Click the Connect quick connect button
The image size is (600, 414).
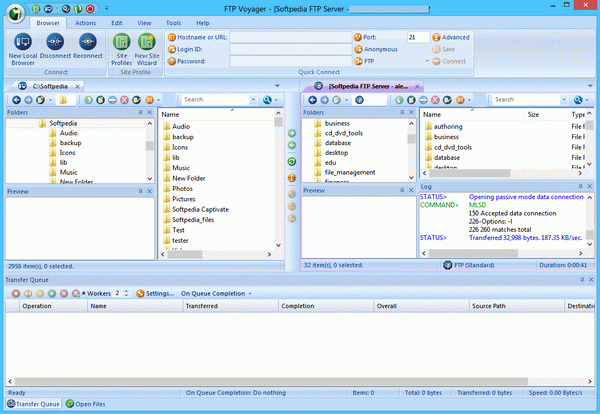(449, 61)
